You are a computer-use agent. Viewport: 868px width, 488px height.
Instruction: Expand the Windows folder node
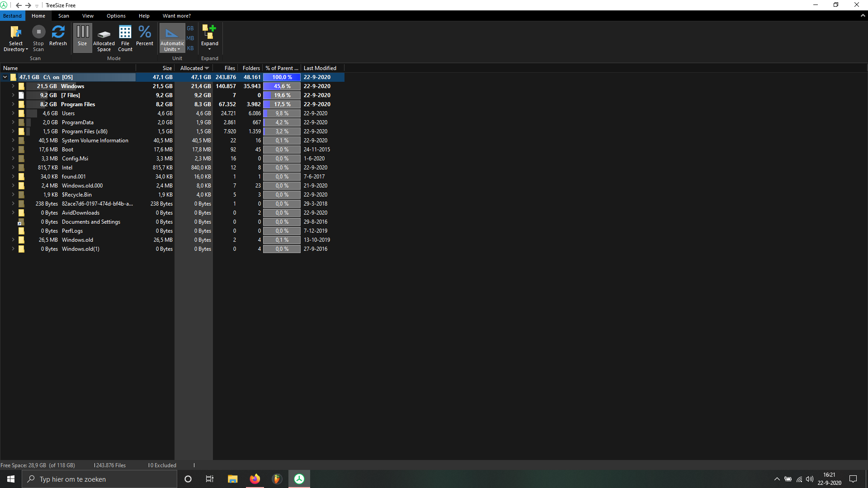click(13, 86)
